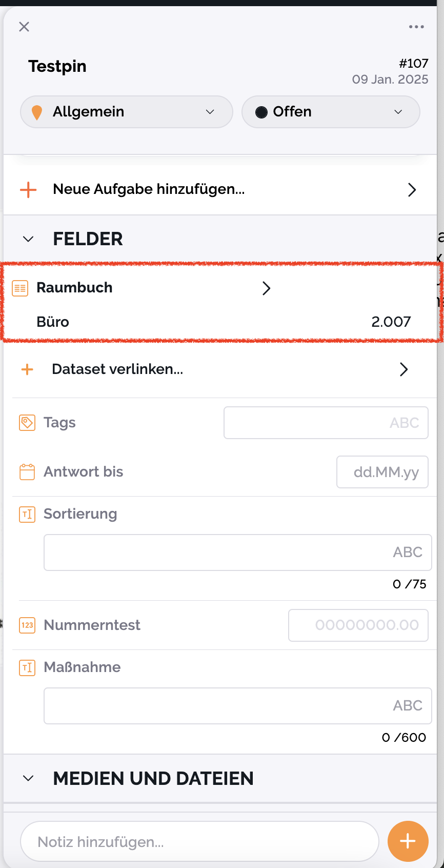Click the text icon beside Maßnahme

click(x=27, y=667)
